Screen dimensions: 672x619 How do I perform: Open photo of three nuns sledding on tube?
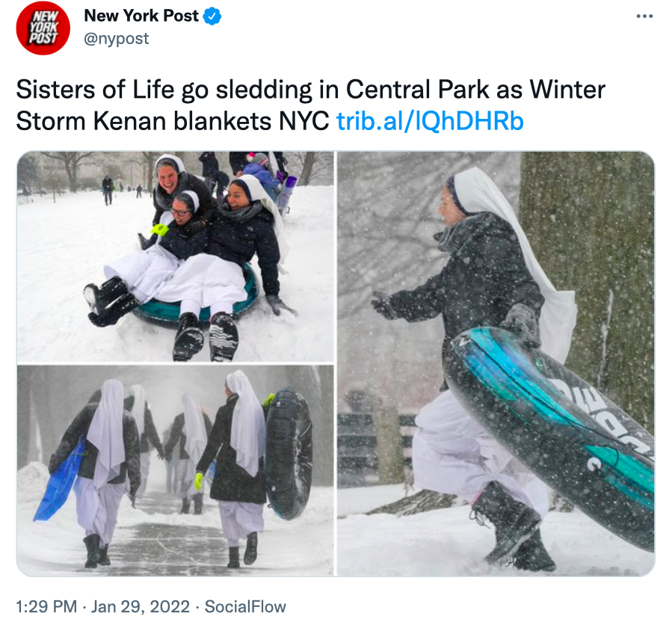point(175,256)
